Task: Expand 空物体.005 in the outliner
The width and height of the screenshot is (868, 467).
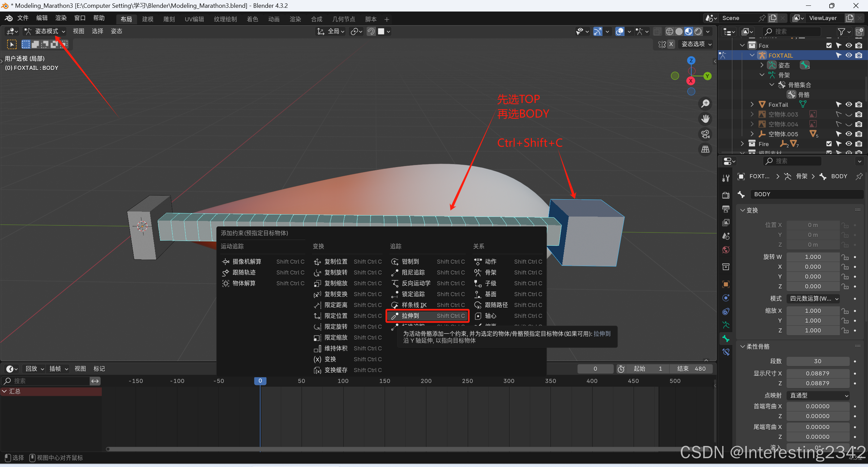Action: click(752, 134)
